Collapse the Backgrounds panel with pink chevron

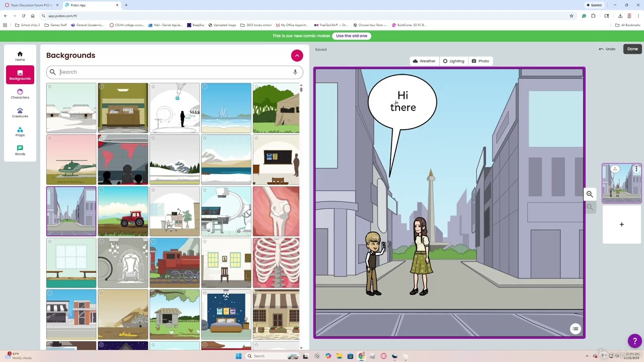coord(297,55)
